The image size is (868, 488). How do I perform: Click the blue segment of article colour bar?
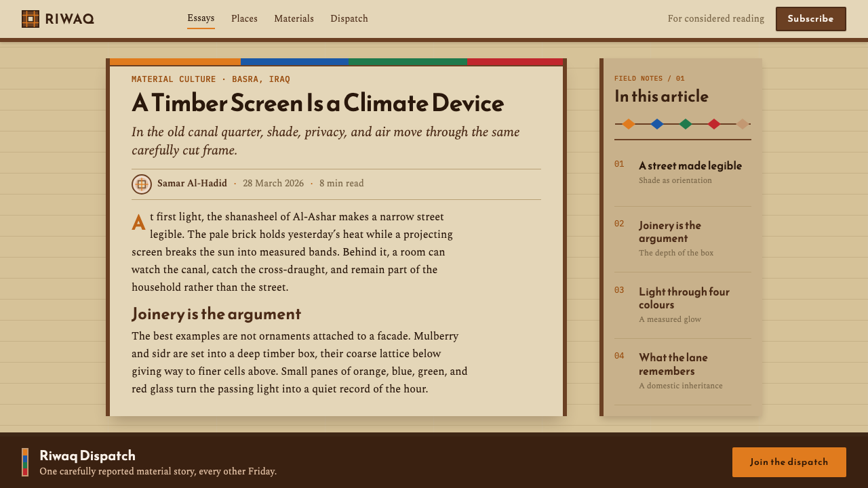(x=294, y=62)
